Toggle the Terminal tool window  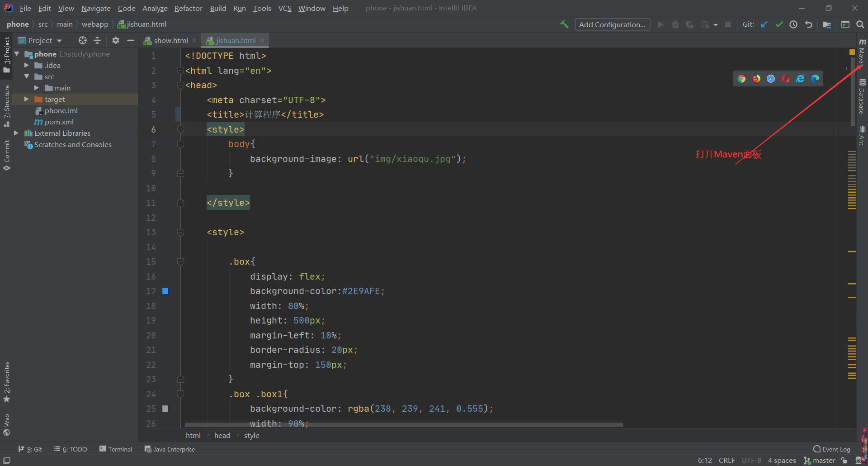pyautogui.click(x=116, y=449)
